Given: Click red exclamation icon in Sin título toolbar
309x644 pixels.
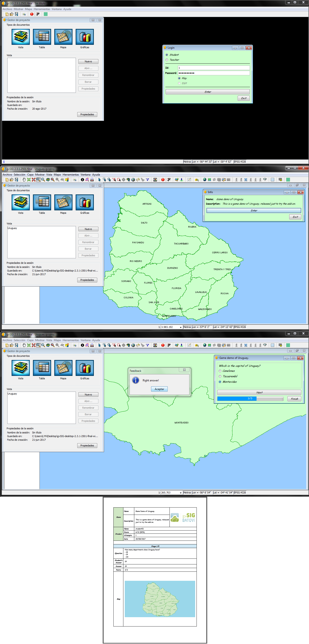Looking at the screenshot, I should [x=32, y=14].
